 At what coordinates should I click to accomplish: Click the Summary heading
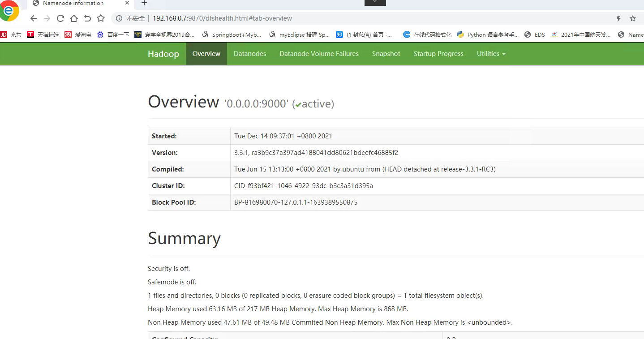[184, 238]
